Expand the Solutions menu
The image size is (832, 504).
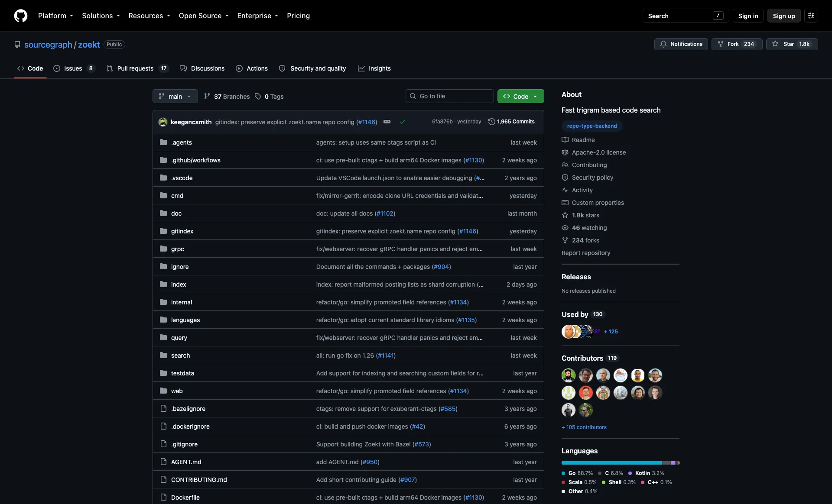click(101, 16)
